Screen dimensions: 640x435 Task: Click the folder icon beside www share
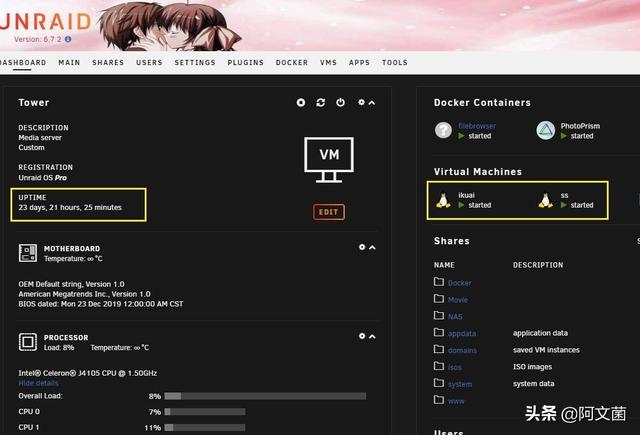tap(439, 399)
